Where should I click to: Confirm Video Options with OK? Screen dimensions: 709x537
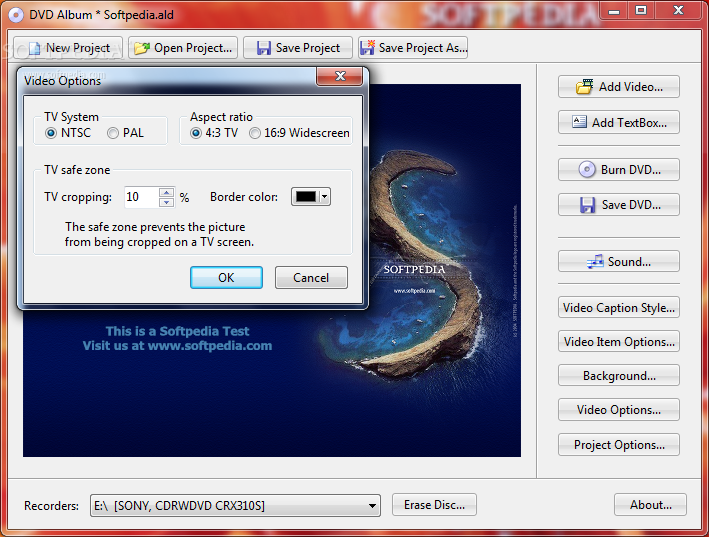pyautogui.click(x=226, y=278)
